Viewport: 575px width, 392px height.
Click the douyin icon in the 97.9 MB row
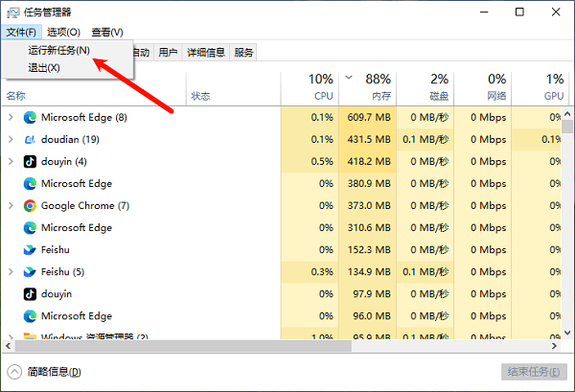point(31,293)
